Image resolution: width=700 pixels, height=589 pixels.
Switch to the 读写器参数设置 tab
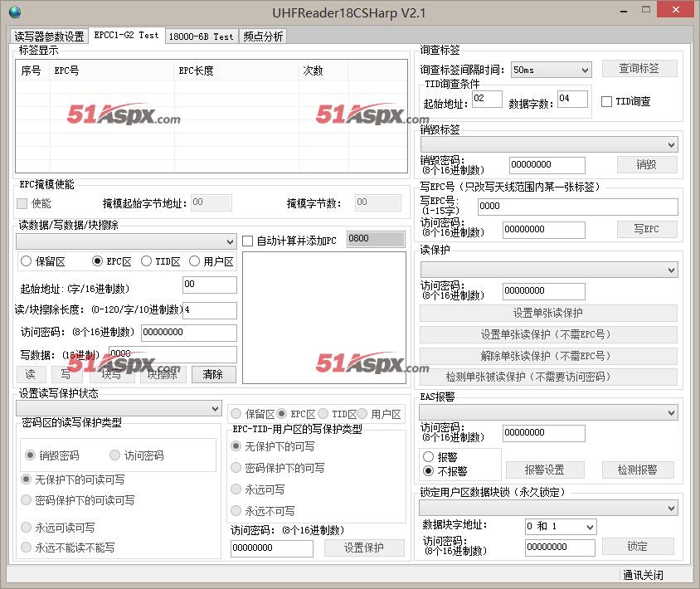(x=49, y=37)
